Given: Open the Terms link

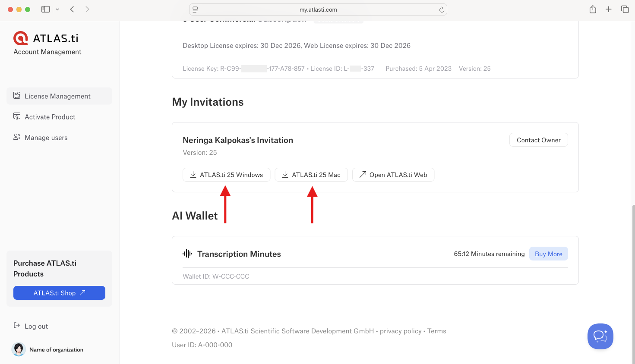Looking at the screenshot, I should tap(437, 331).
